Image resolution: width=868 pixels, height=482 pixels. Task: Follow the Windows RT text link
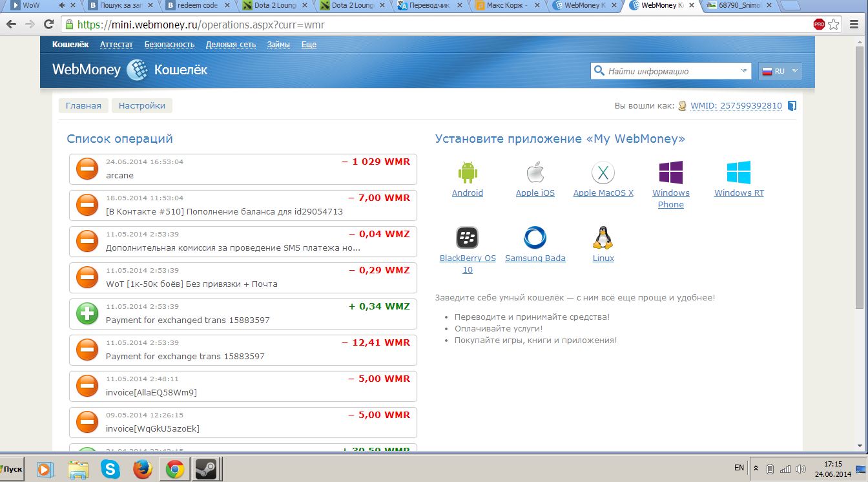(739, 193)
